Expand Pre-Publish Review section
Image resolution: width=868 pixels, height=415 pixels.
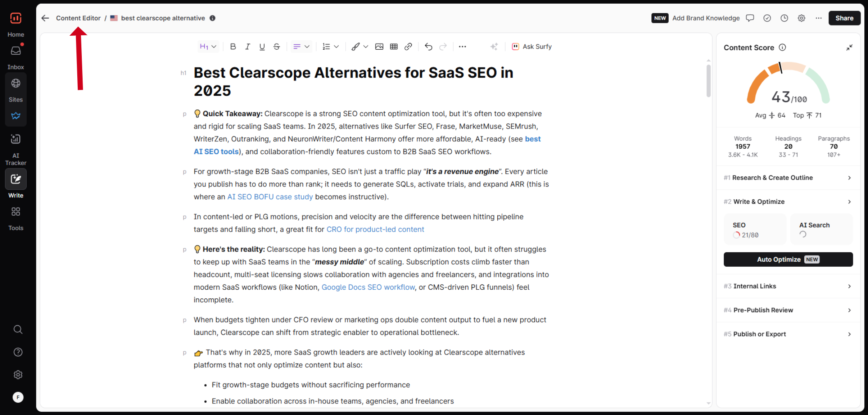point(788,310)
